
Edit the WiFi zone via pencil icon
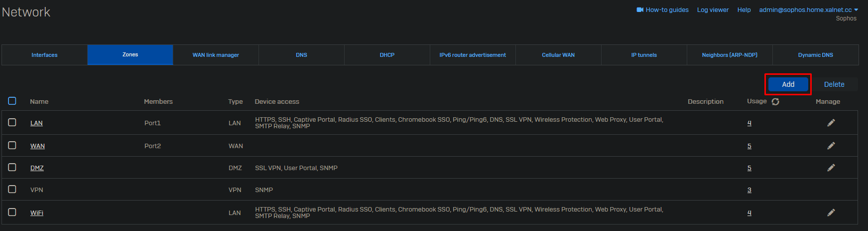(x=831, y=213)
